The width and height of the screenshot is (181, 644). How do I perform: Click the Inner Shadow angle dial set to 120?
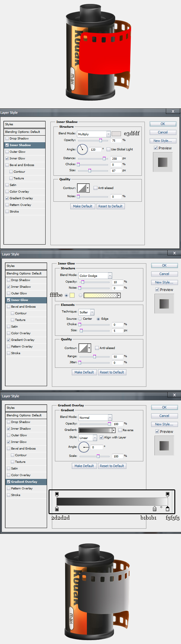point(82,149)
